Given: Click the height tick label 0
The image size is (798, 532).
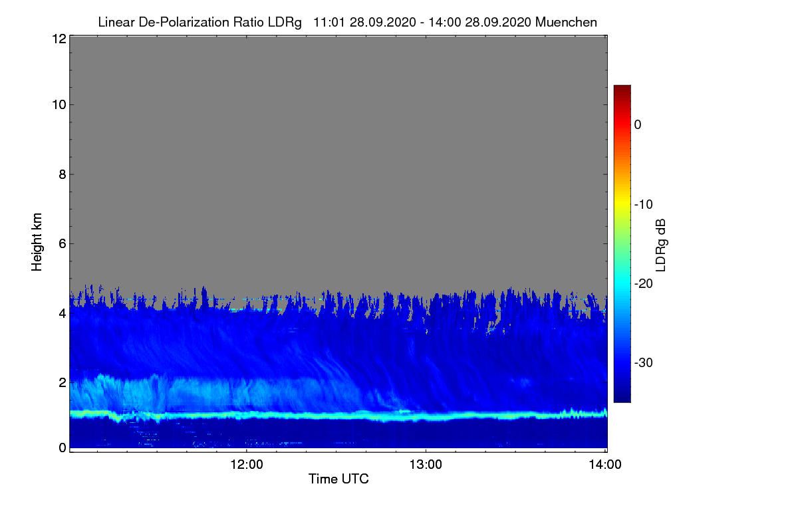Looking at the screenshot, I should 62,448.
